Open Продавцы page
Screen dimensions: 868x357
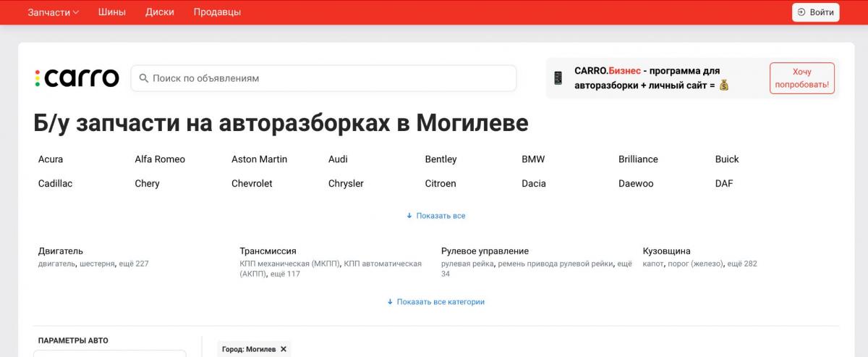[217, 12]
